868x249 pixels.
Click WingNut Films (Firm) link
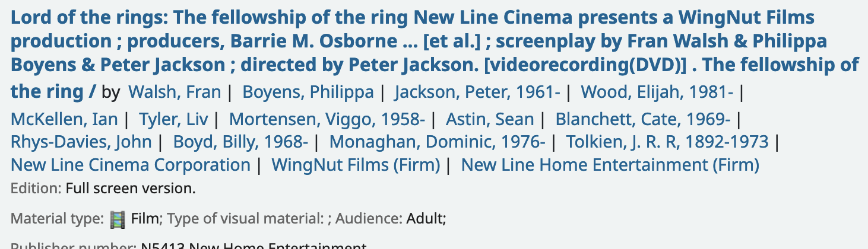(x=356, y=165)
